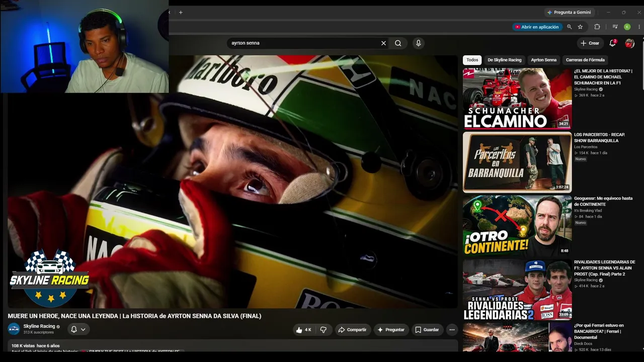Click the Crear button

[x=590, y=43]
